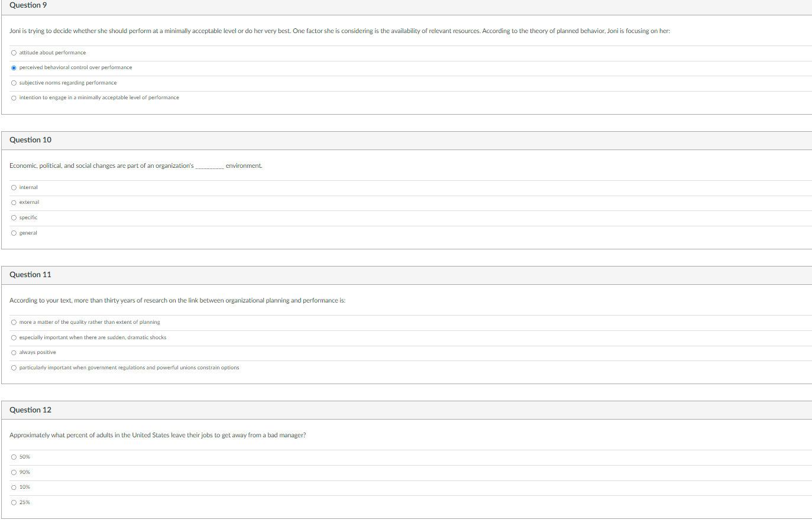Select '25%' for Question 12
812x523 pixels.
[14, 502]
